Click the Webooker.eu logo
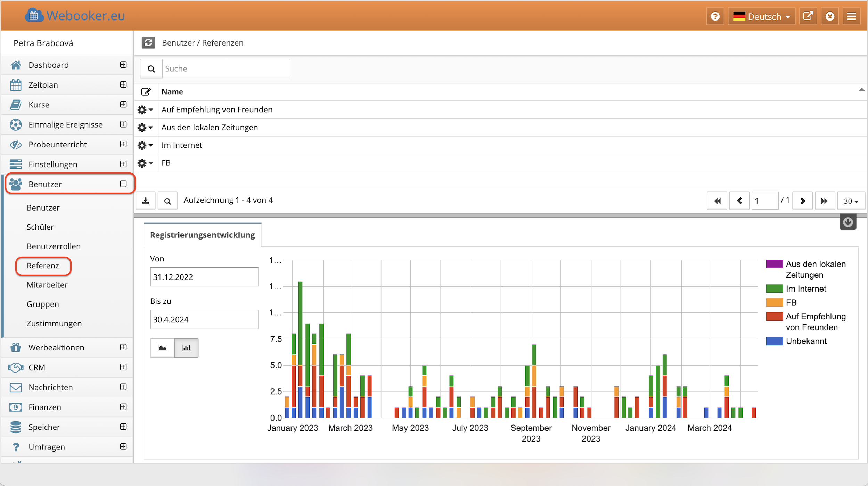 pos(75,16)
